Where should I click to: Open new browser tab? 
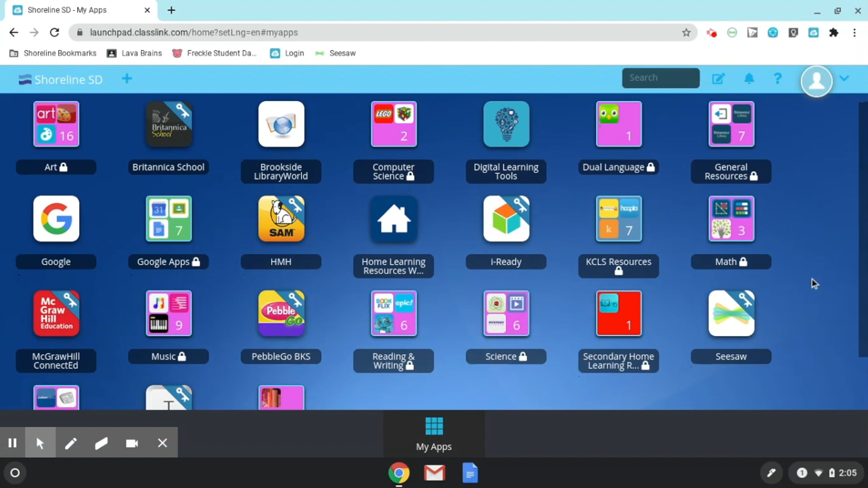(x=171, y=10)
